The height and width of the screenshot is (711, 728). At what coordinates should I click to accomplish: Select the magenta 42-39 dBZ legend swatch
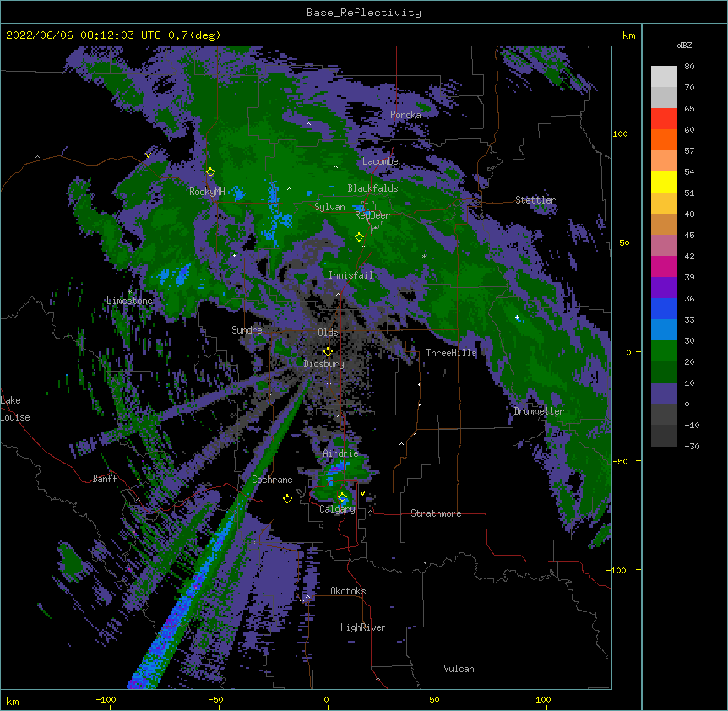coord(664,266)
